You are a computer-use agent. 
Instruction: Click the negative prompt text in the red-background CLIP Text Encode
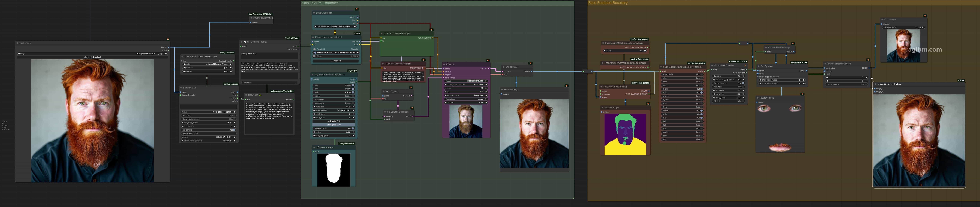click(x=403, y=76)
